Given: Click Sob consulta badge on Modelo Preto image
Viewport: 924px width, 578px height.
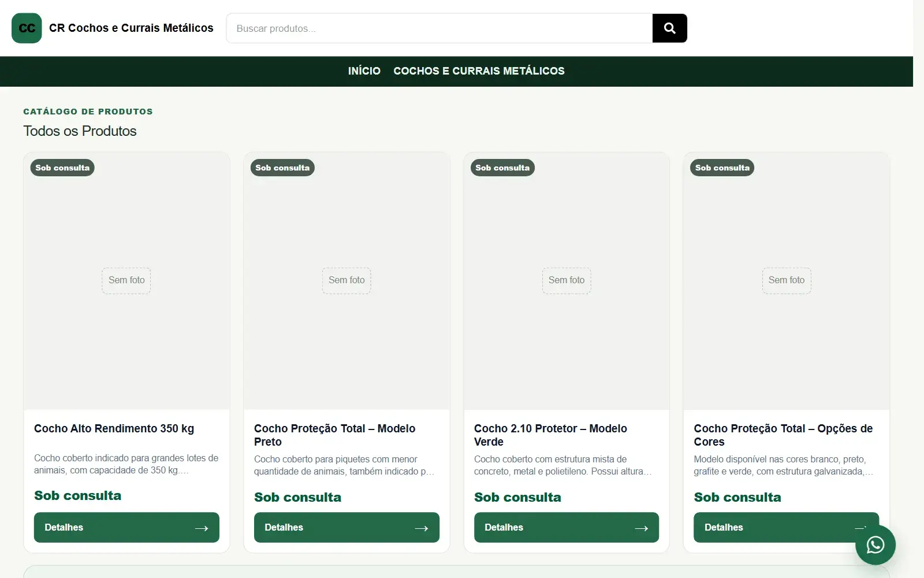Looking at the screenshot, I should pyautogui.click(x=282, y=168).
